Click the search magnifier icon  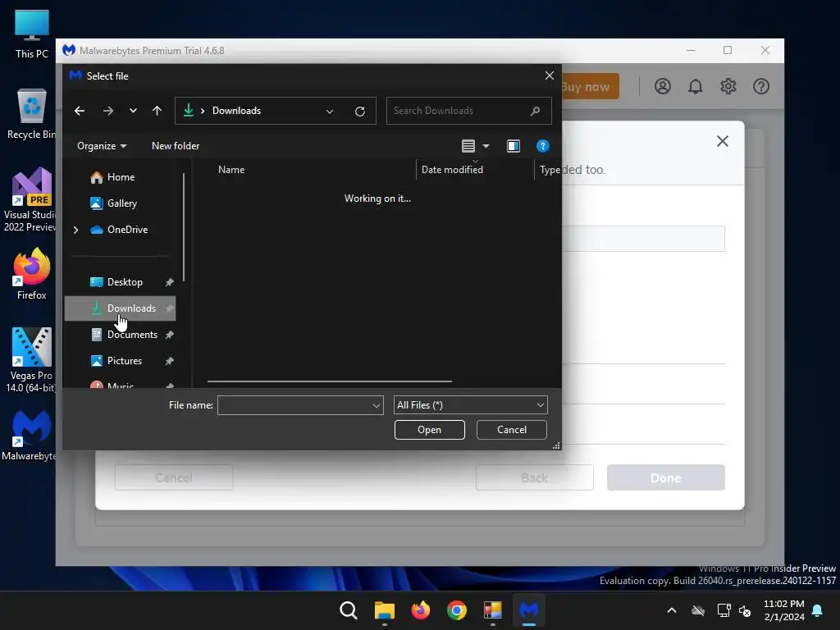535,111
